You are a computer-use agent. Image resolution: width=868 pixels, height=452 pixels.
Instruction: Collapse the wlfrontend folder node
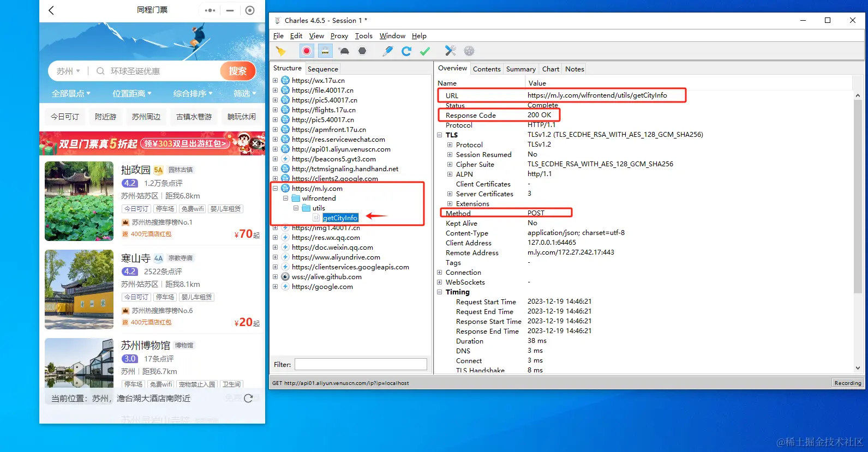[285, 198]
